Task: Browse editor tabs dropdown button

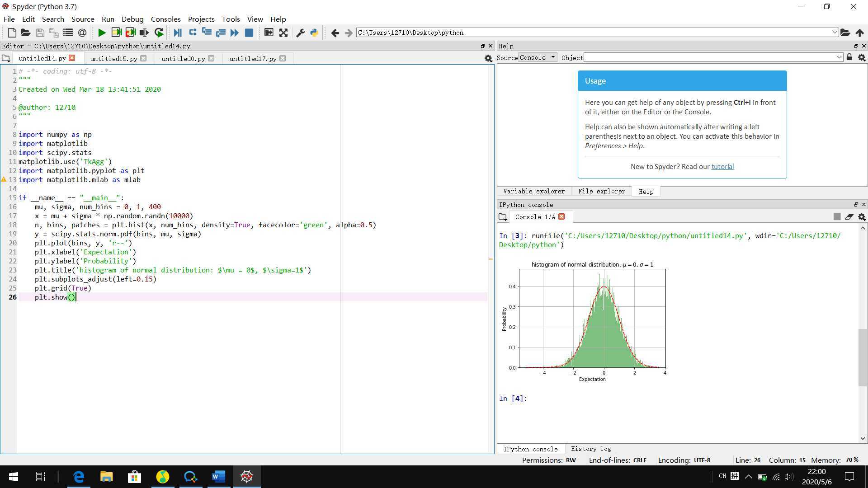Action: tap(5, 58)
